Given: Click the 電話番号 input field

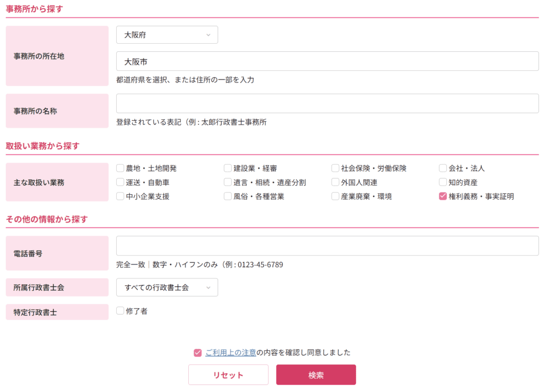Looking at the screenshot, I should pos(327,246).
